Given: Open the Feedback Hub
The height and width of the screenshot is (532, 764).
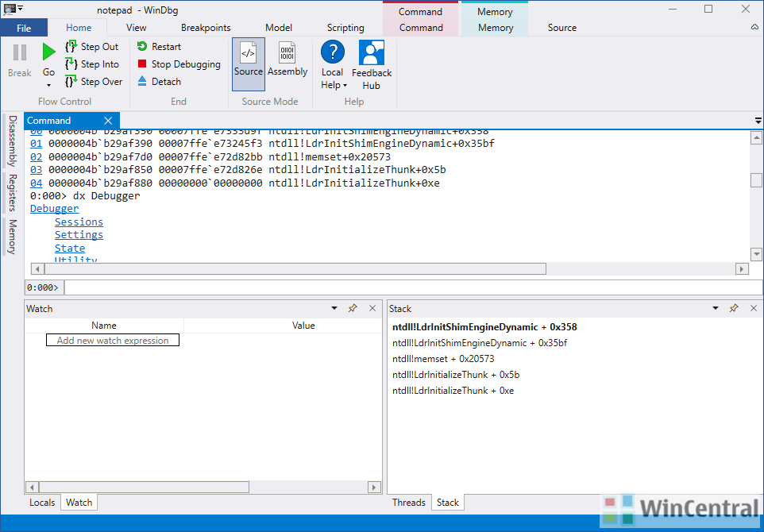Looking at the screenshot, I should tap(372, 65).
